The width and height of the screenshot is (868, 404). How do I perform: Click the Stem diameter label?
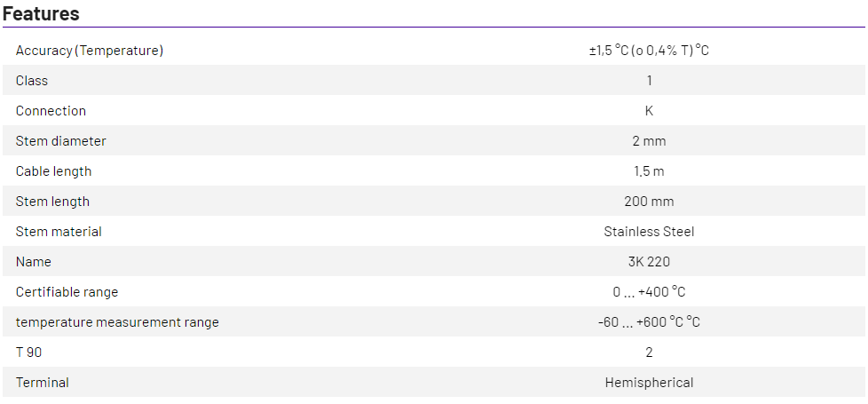click(60, 141)
